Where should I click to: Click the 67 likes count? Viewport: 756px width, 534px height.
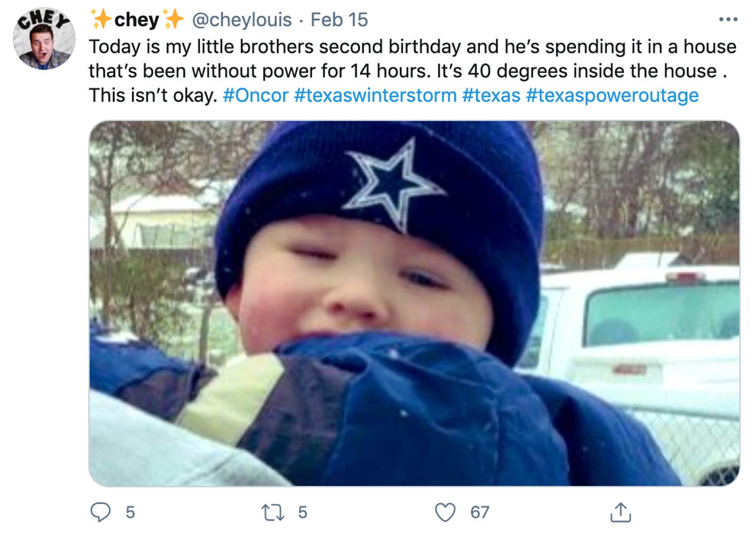click(x=480, y=513)
